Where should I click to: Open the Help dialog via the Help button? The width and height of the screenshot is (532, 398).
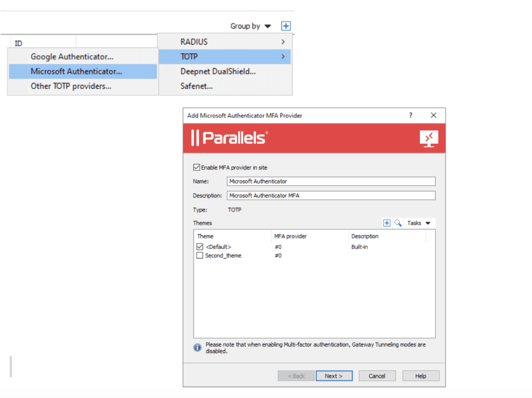tap(421, 376)
